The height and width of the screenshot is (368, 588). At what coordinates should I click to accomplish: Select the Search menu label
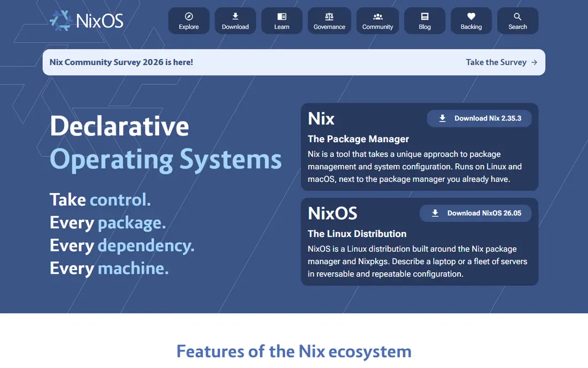click(x=517, y=27)
